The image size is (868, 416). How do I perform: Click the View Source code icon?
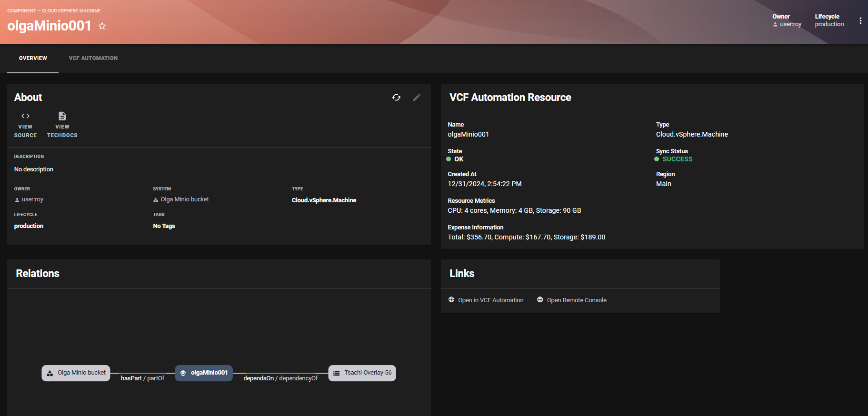tap(25, 116)
